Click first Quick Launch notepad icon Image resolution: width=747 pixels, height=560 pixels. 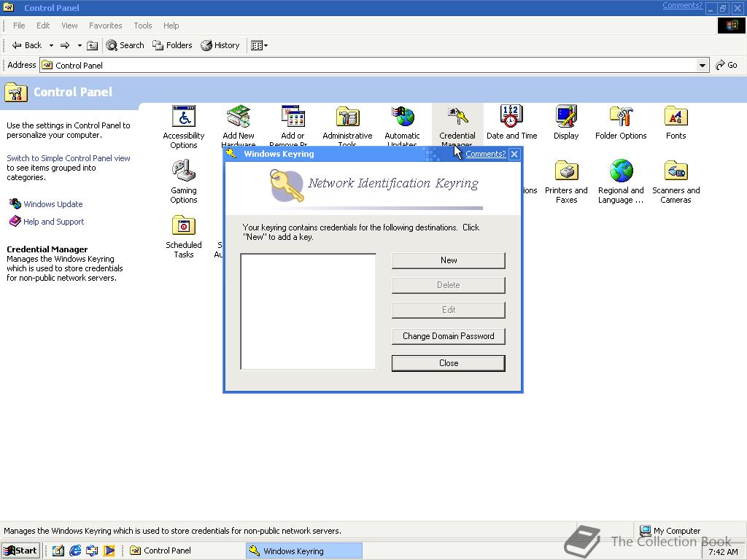pos(58,551)
